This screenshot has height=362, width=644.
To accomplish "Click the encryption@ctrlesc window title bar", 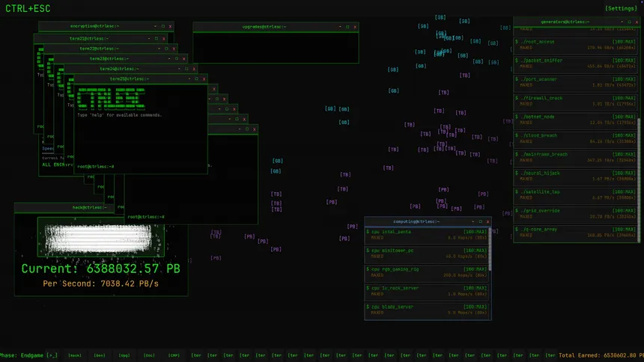I will (106, 26).
